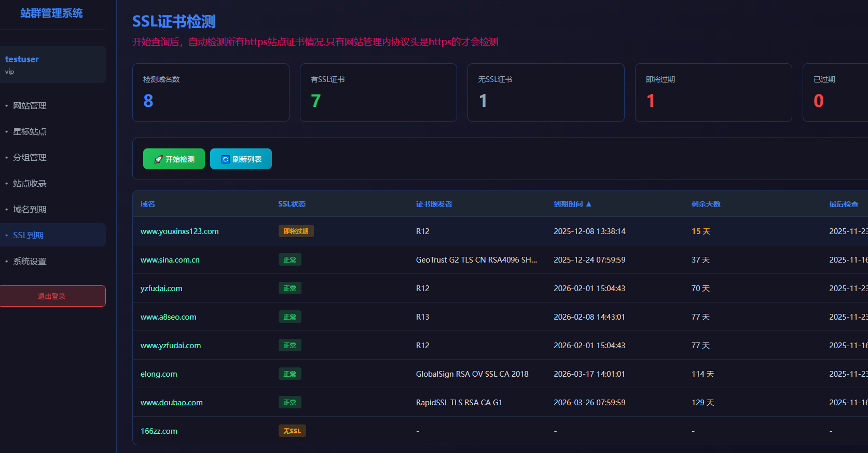Select 分组管理 from the sidebar
The image size is (868, 453).
[x=30, y=157]
